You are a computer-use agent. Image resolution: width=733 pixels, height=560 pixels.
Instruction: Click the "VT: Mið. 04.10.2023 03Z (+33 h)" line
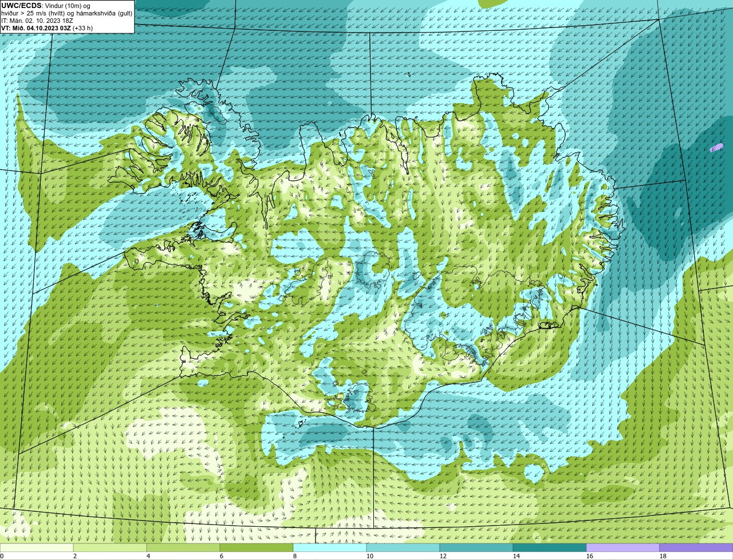point(47,28)
